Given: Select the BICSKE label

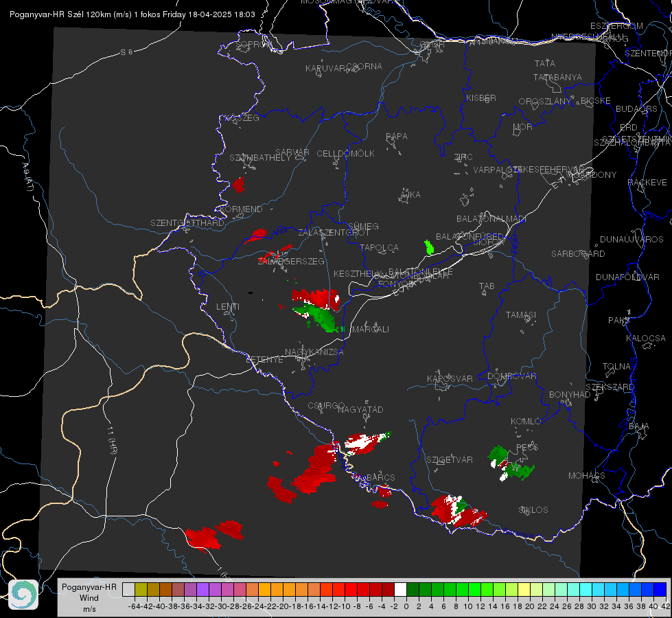Looking at the screenshot, I should (595, 101).
